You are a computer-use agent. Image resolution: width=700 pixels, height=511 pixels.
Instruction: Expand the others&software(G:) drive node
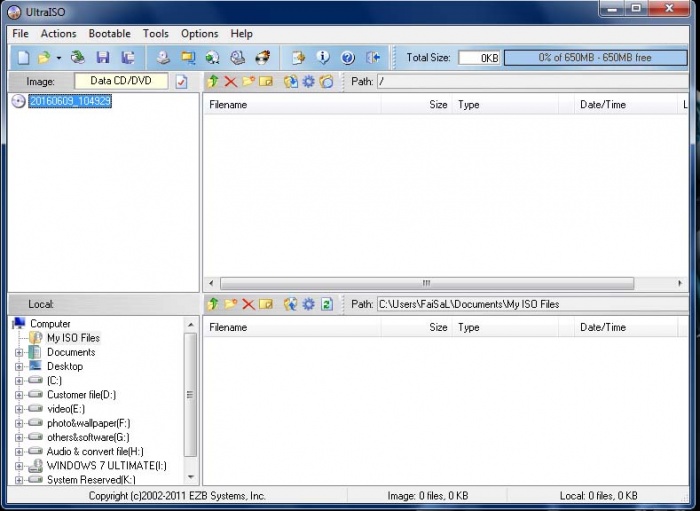tap(19, 438)
